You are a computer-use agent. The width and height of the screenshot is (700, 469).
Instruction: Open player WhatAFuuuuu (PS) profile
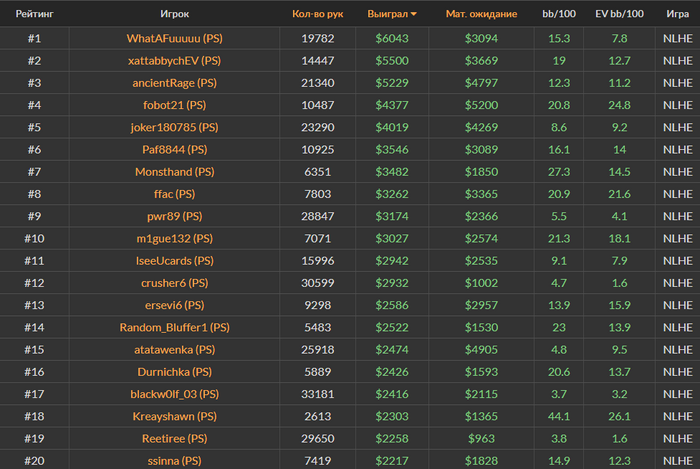[175, 38]
